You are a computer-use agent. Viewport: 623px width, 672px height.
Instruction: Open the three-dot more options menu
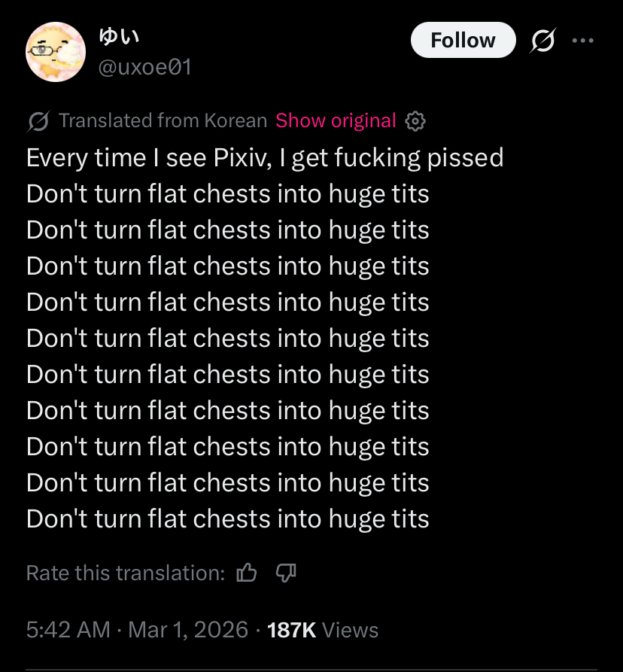(x=583, y=41)
